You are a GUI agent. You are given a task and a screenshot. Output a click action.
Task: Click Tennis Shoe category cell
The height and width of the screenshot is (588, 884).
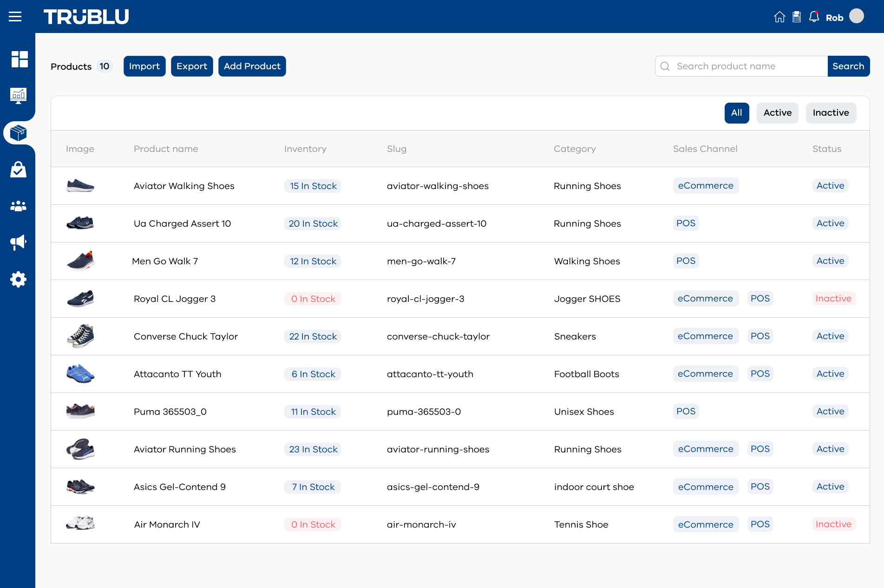click(581, 524)
